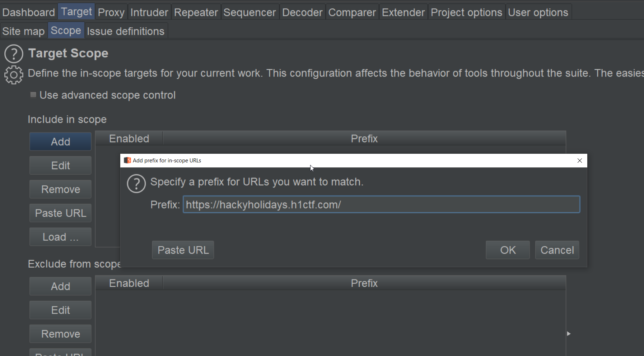The height and width of the screenshot is (356, 644).
Task: Open the Target Scope gear options icon
Action: (x=14, y=75)
